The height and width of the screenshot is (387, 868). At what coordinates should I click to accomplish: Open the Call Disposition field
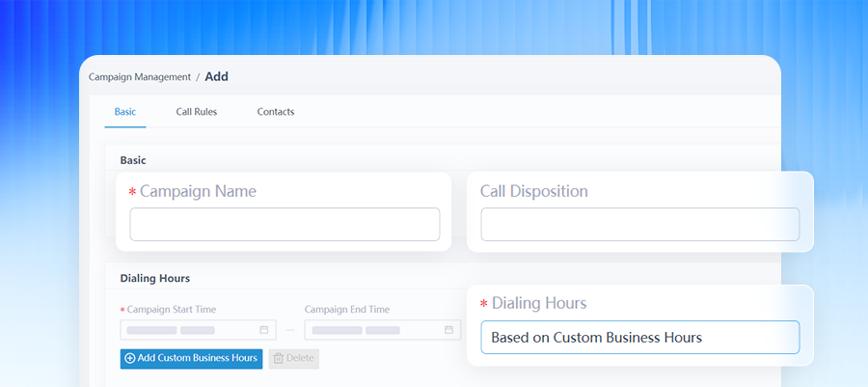point(640,224)
